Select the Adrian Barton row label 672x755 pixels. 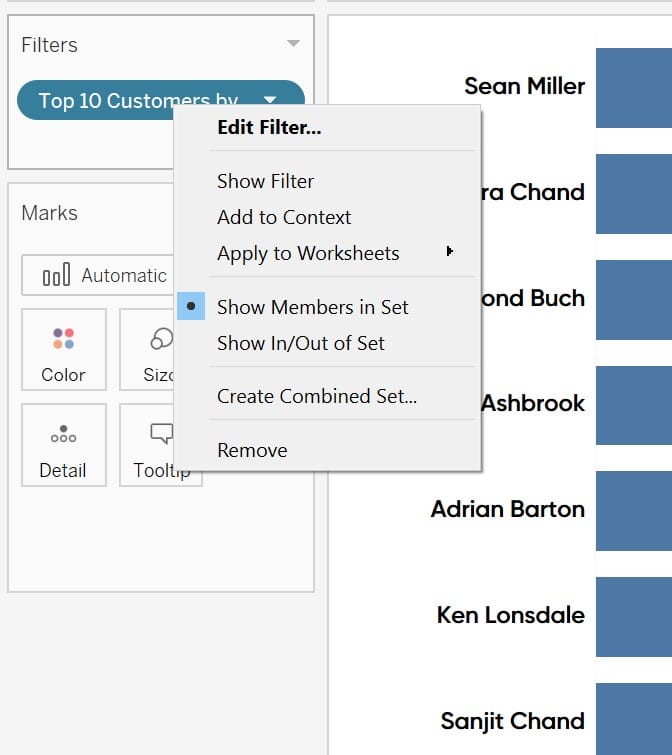(x=508, y=509)
